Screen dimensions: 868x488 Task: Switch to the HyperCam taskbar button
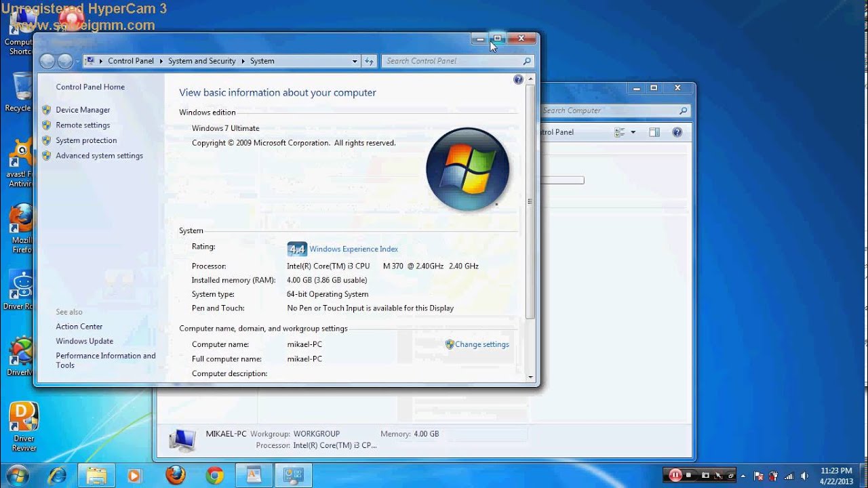(254, 475)
